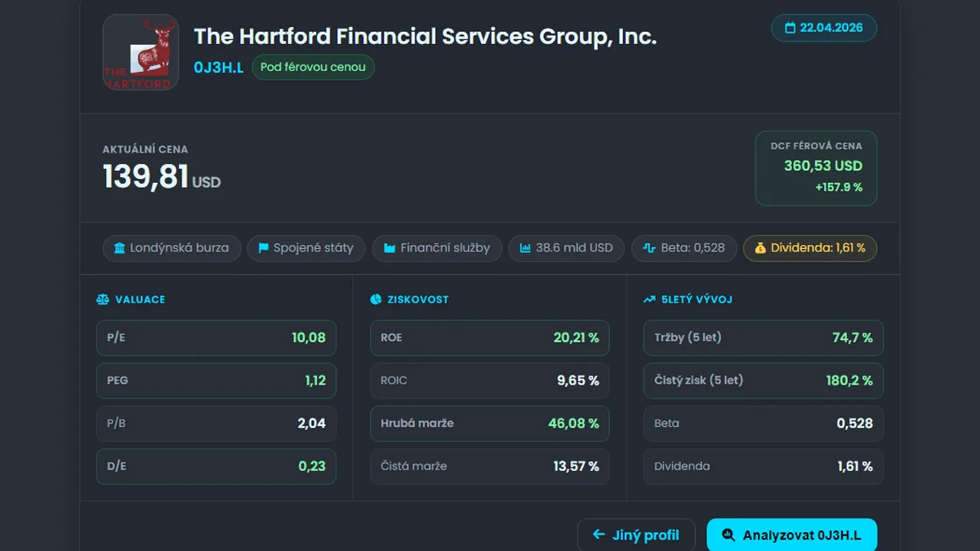The width and height of the screenshot is (980, 551).
Task: Click the Beta: 0,528 chip
Action: pos(684,248)
